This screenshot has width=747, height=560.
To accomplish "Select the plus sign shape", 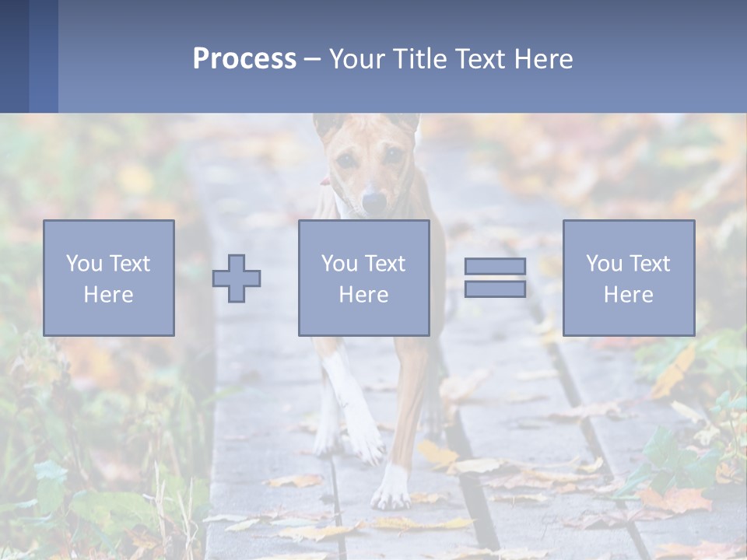I will tap(237, 278).
